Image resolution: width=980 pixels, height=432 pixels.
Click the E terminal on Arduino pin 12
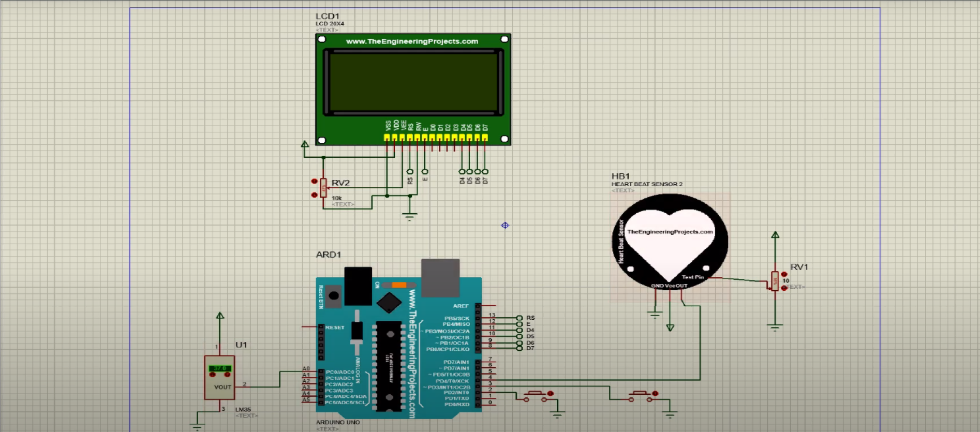(x=519, y=324)
